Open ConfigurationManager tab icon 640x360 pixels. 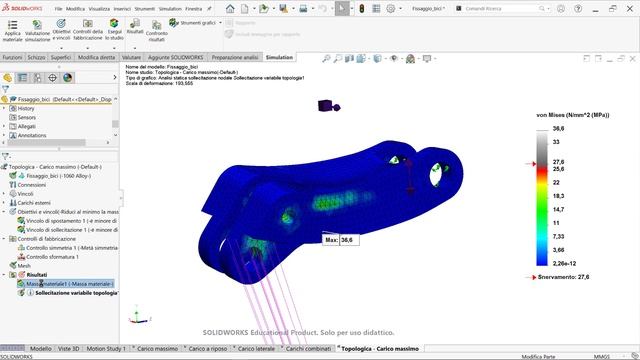pyautogui.click(x=38, y=78)
